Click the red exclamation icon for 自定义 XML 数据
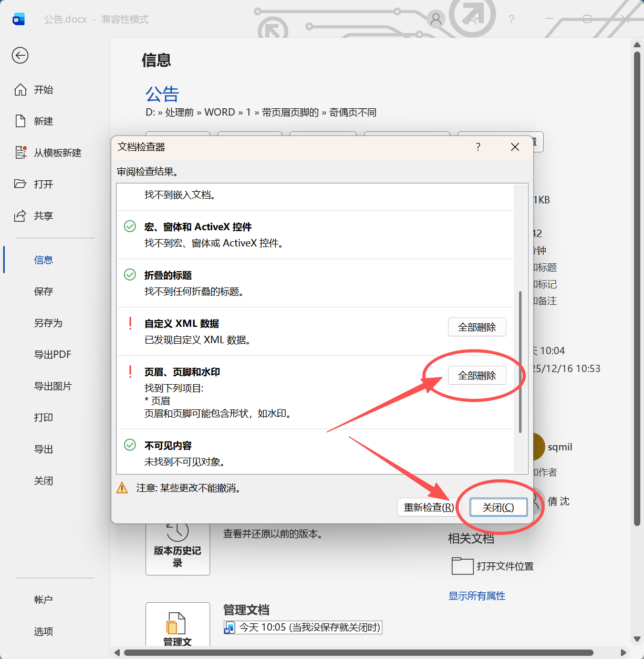The width and height of the screenshot is (644, 659). pos(130,323)
